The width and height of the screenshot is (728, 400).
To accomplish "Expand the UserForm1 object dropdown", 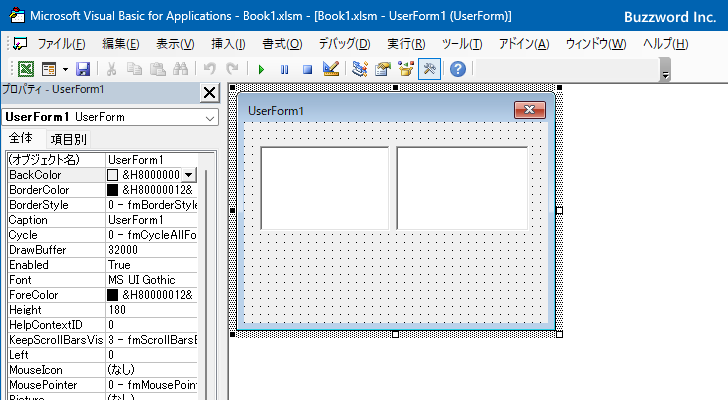I will [x=210, y=118].
